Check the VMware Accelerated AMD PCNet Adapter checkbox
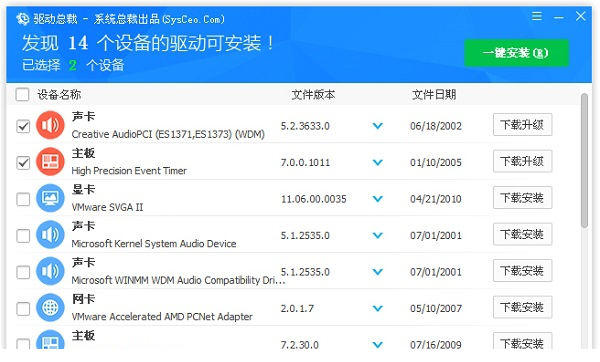600x362 pixels. 23,309
